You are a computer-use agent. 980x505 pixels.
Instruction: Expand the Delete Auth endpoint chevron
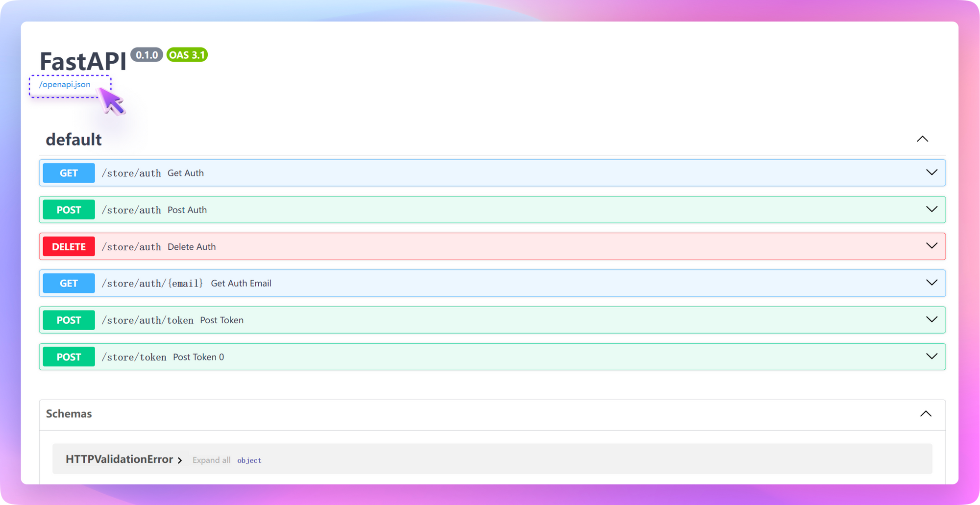(x=931, y=246)
